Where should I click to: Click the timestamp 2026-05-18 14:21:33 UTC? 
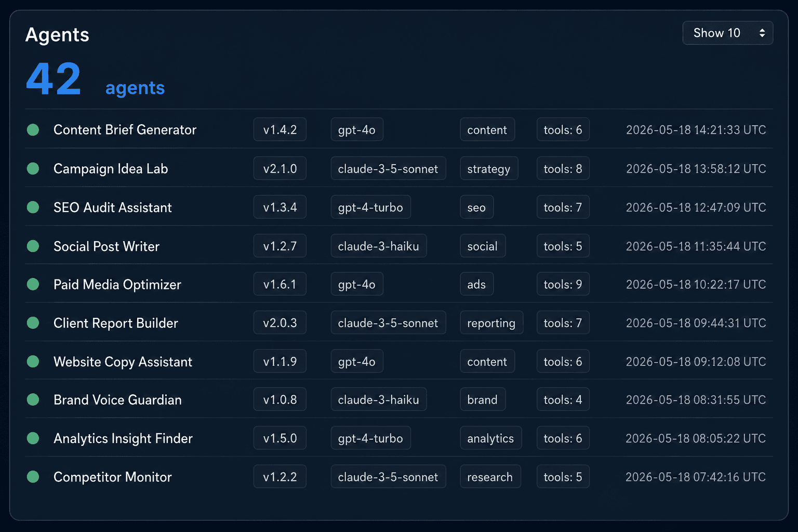[x=696, y=129]
